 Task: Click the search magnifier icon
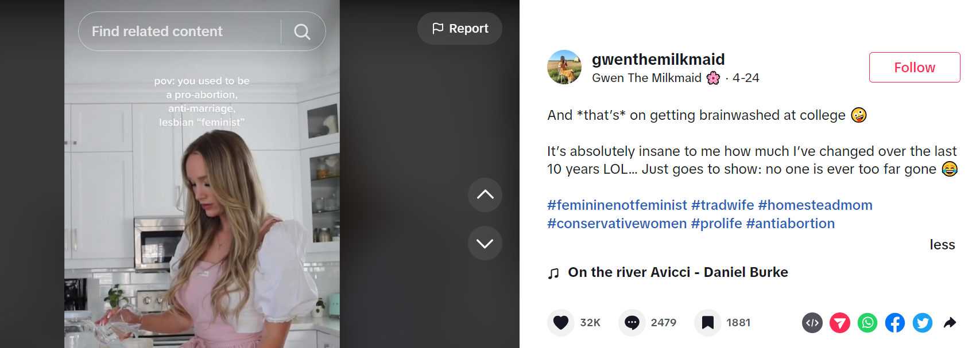[x=302, y=32]
